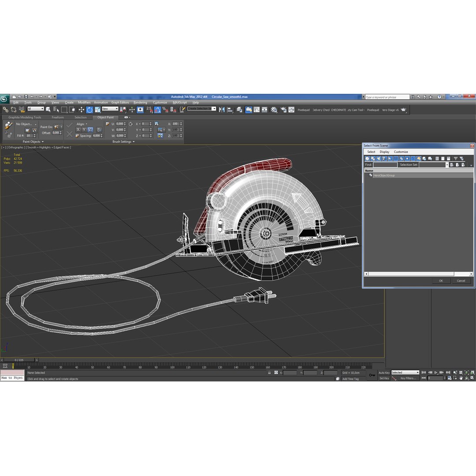Click OK in Select From Scene dialog
This screenshot has height=476, width=476.
441,281
